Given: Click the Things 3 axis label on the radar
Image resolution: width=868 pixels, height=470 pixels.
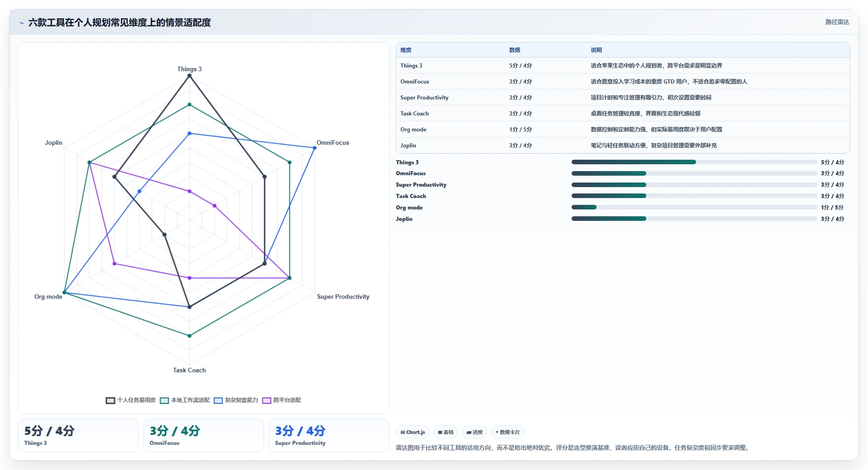Looking at the screenshot, I should tap(189, 69).
